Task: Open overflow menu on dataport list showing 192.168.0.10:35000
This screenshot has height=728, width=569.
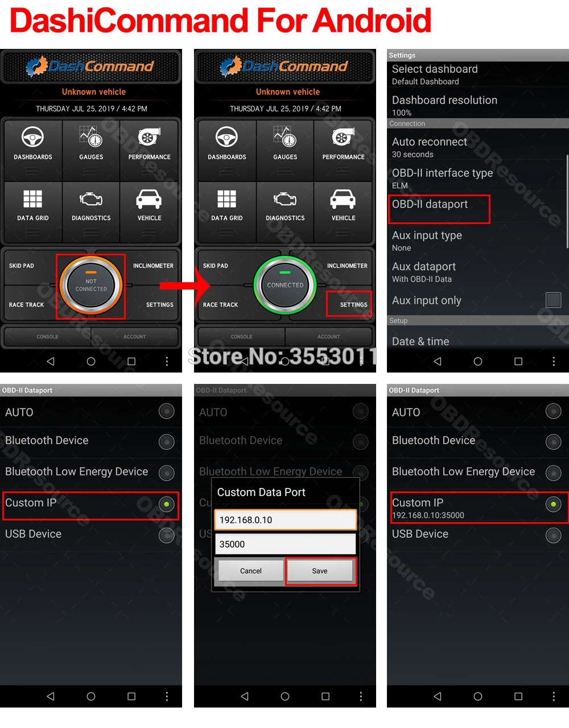Action: (554, 696)
